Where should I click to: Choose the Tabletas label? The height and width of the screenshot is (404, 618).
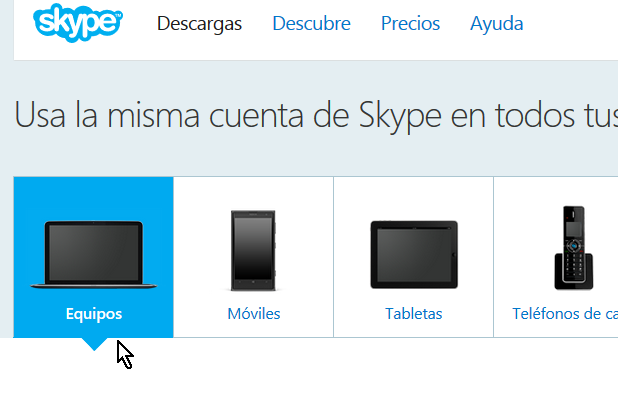(414, 314)
